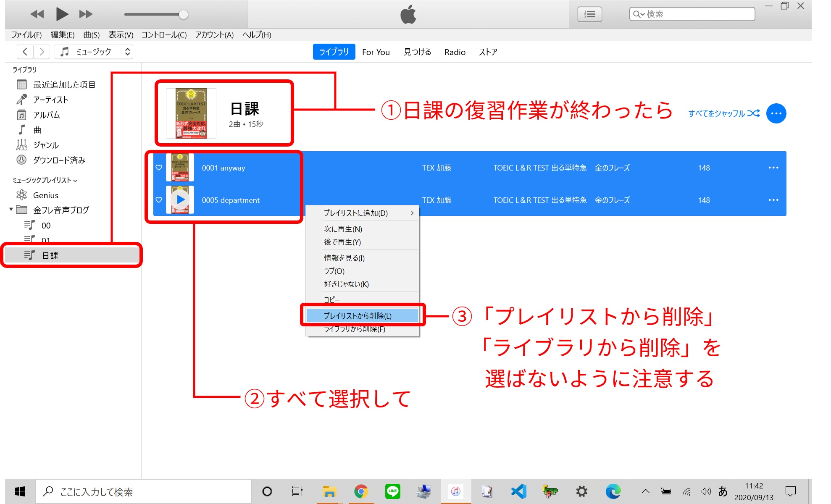Click the main play button
Viewport: 831px width, 504px height.
[62, 14]
